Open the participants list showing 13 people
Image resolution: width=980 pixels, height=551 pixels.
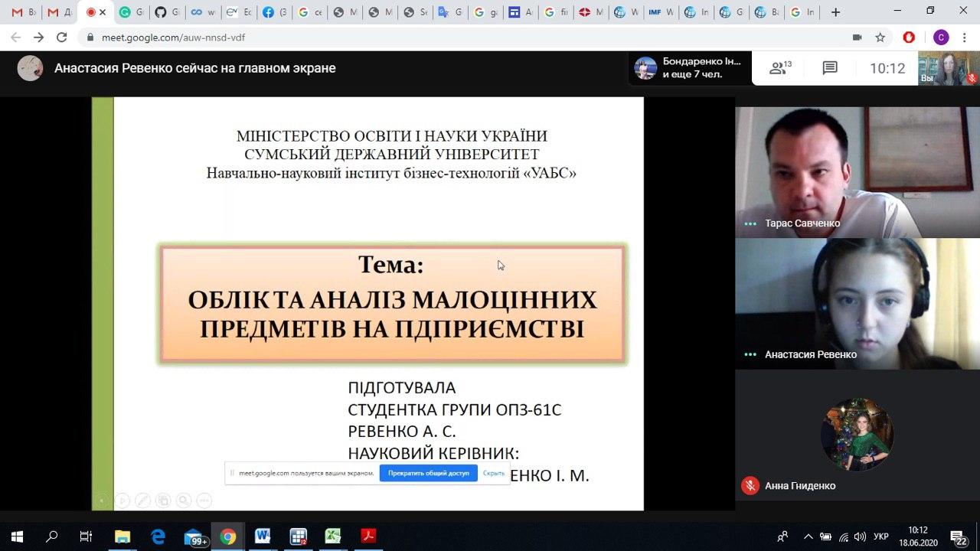click(x=780, y=68)
